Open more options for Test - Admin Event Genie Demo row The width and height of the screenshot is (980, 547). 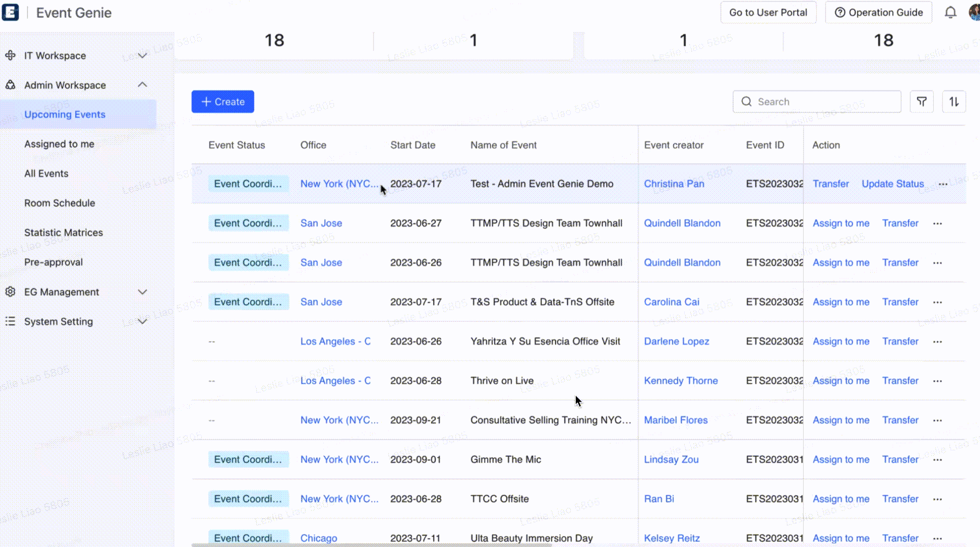tap(943, 184)
